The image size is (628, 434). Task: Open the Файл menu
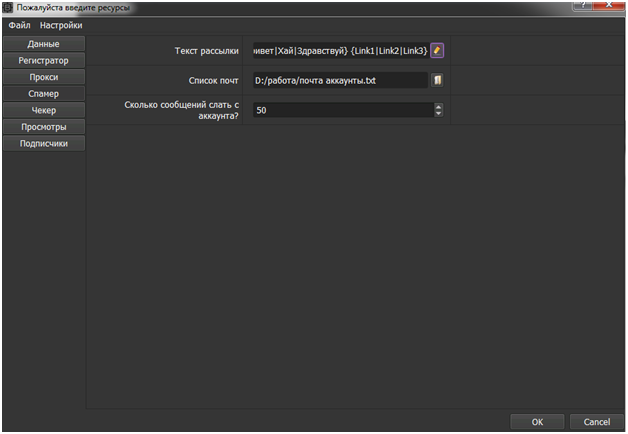[19, 24]
